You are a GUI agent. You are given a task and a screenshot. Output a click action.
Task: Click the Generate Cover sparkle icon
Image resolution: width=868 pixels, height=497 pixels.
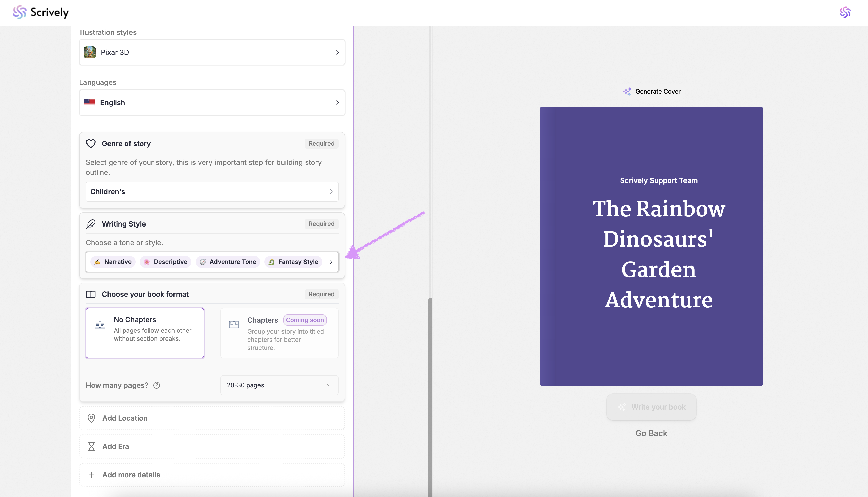(627, 91)
